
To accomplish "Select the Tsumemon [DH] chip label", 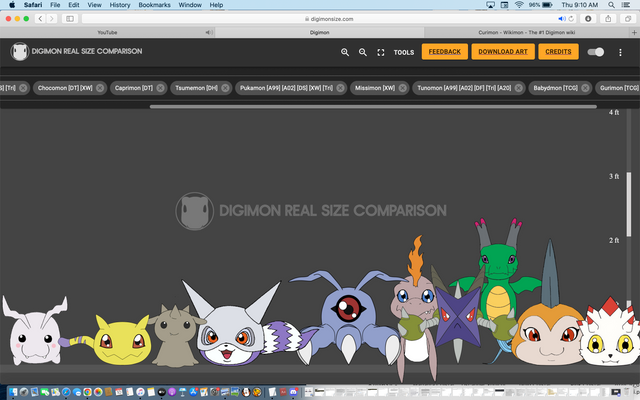I will pos(196,88).
